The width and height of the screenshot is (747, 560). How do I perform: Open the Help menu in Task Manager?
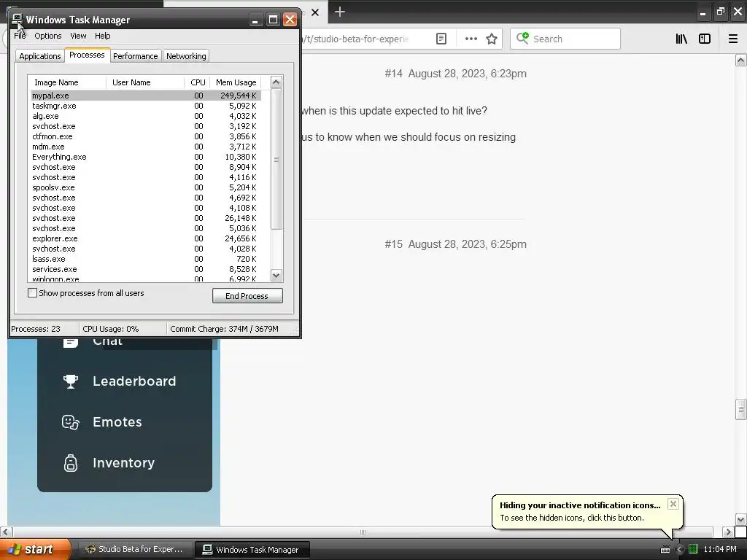pyautogui.click(x=102, y=36)
